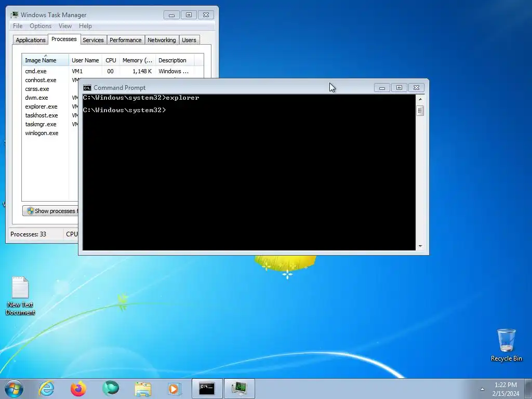Open the Windows Start orb
The image size is (532, 399).
coord(14,389)
